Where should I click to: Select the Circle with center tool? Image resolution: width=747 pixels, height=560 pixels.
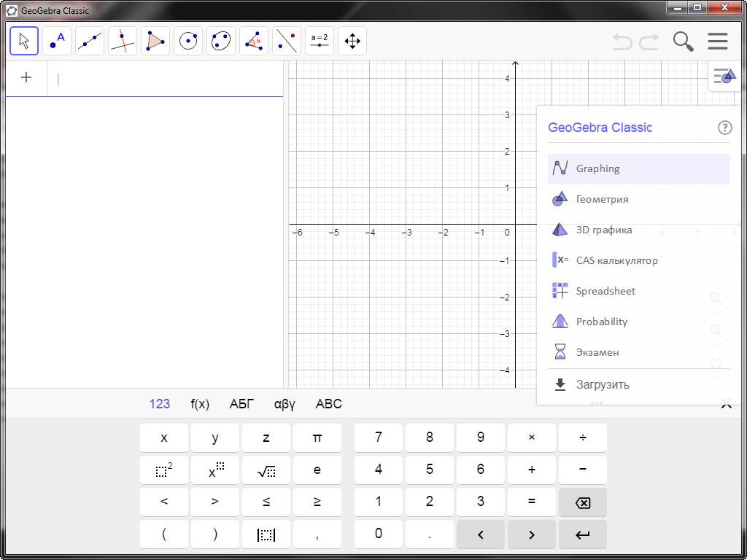[188, 41]
